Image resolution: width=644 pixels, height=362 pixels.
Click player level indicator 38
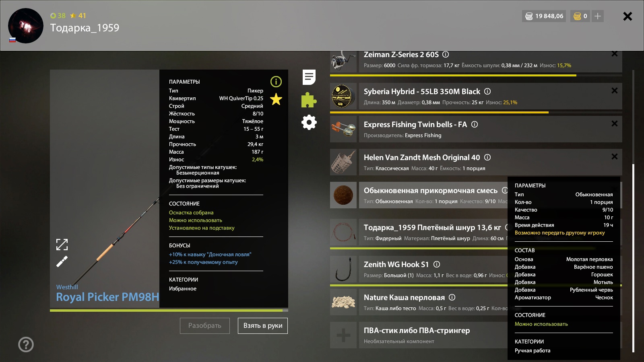(x=58, y=16)
